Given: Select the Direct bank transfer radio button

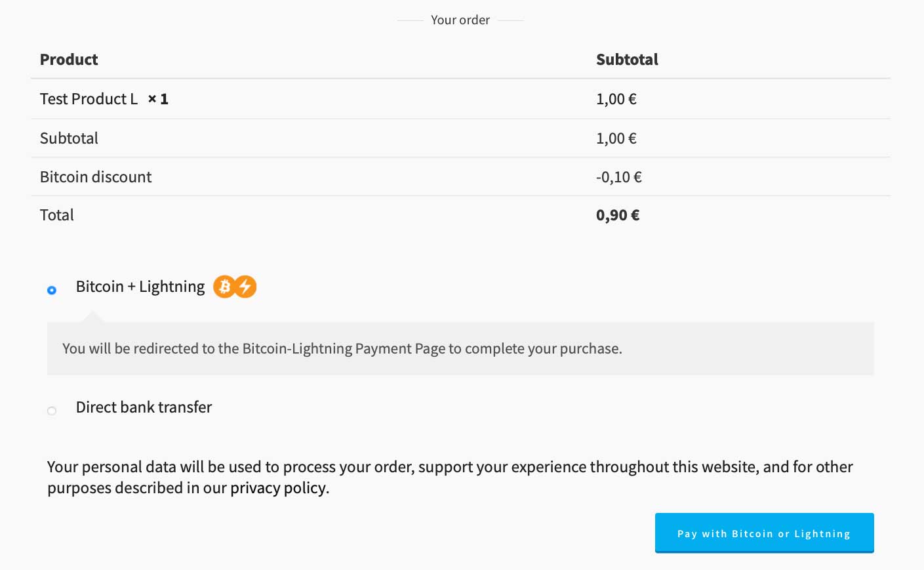Looking at the screenshot, I should [x=52, y=411].
